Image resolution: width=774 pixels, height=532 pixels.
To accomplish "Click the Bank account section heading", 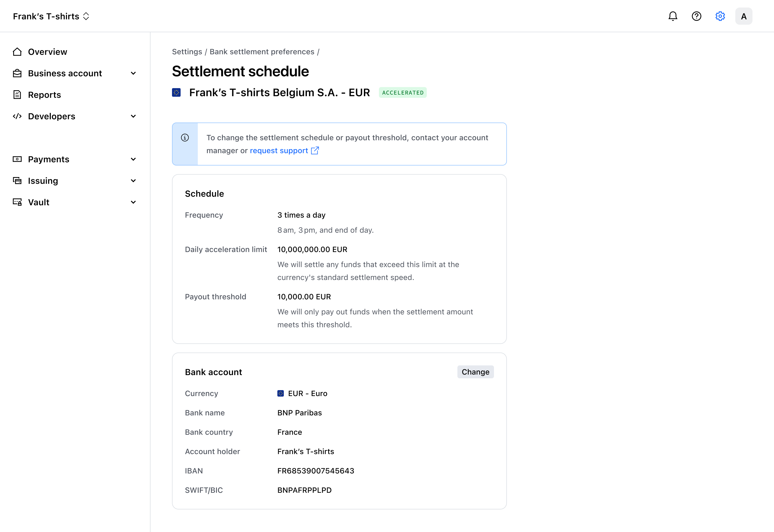I will [x=213, y=372].
